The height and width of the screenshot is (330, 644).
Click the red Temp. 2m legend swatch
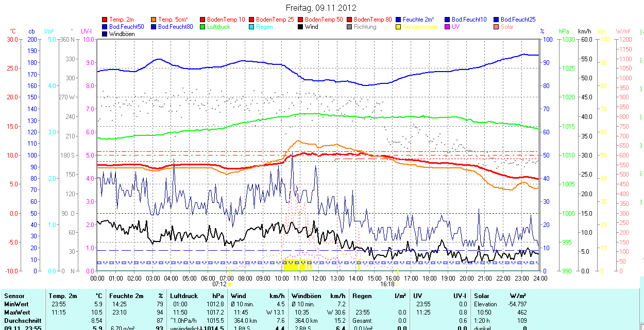[x=105, y=20]
